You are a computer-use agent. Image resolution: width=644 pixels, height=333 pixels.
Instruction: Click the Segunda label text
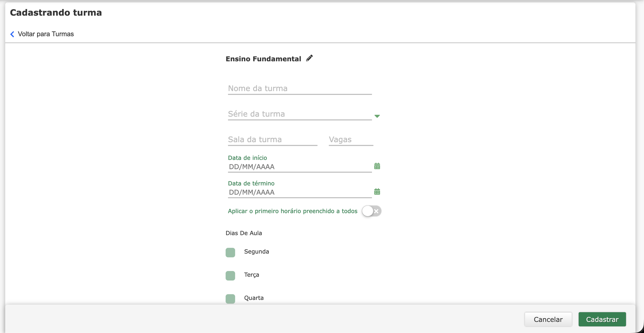coord(257,252)
